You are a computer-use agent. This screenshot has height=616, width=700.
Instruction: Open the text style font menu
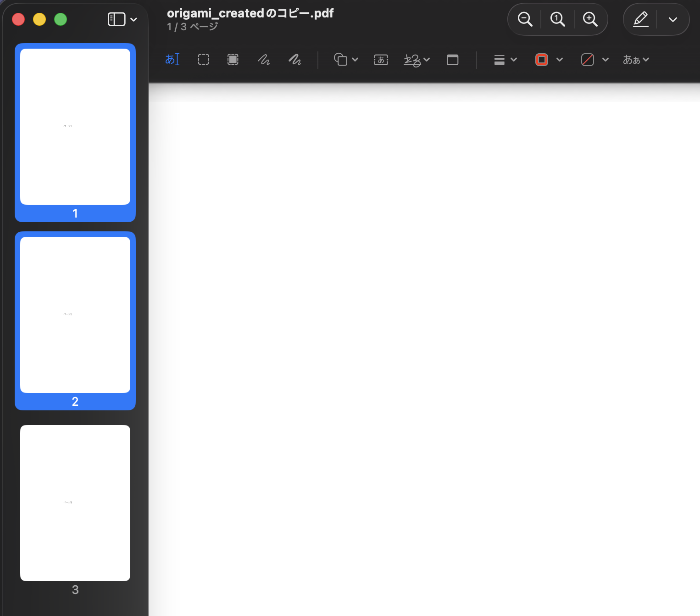pos(636,60)
